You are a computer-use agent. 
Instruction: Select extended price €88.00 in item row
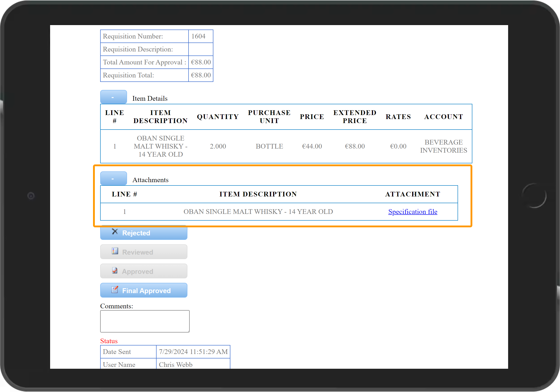(355, 147)
